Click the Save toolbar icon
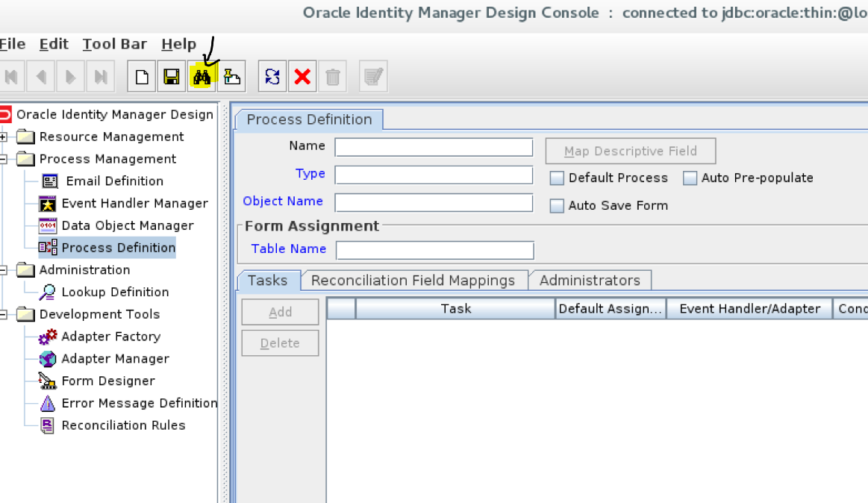Viewport: 868px width, 503px height. pyautogui.click(x=171, y=75)
